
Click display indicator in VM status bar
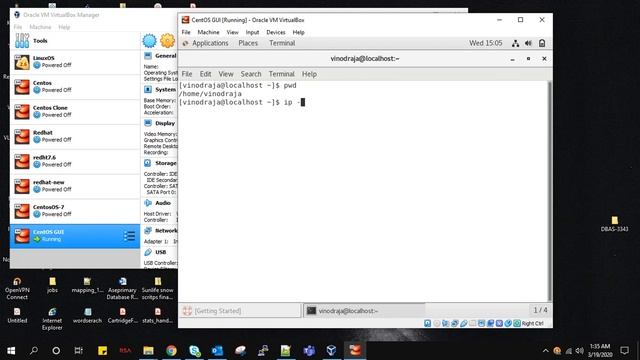coord(482,323)
